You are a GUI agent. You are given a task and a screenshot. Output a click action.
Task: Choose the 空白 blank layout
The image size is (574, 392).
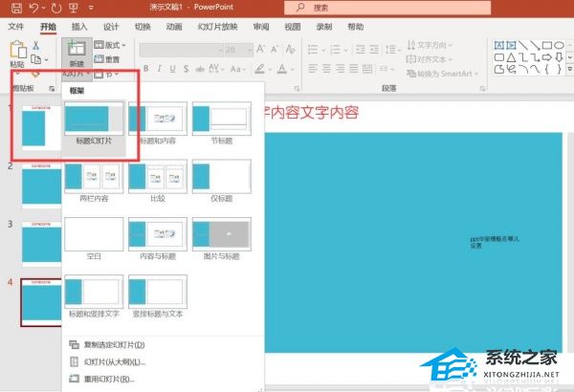pos(94,235)
